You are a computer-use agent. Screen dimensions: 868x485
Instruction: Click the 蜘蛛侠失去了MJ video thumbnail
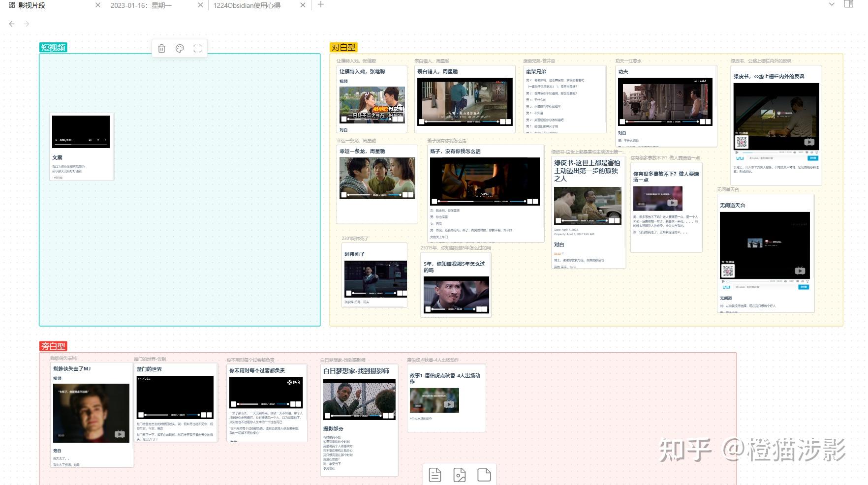point(91,413)
